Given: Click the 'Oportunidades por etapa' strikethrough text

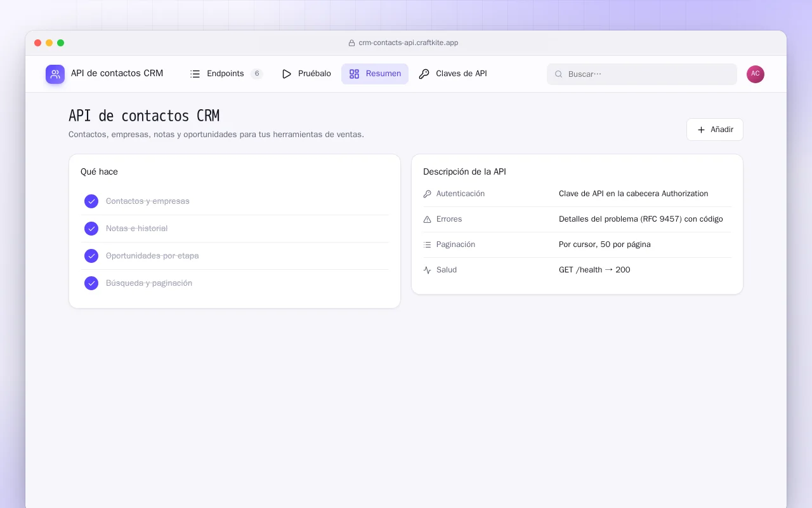Looking at the screenshot, I should (152, 256).
